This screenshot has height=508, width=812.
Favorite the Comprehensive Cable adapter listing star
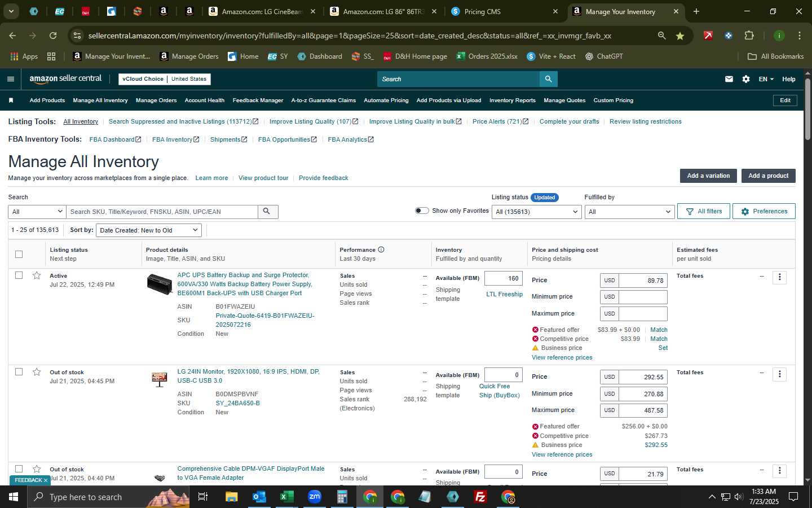pyautogui.click(x=37, y=469)
